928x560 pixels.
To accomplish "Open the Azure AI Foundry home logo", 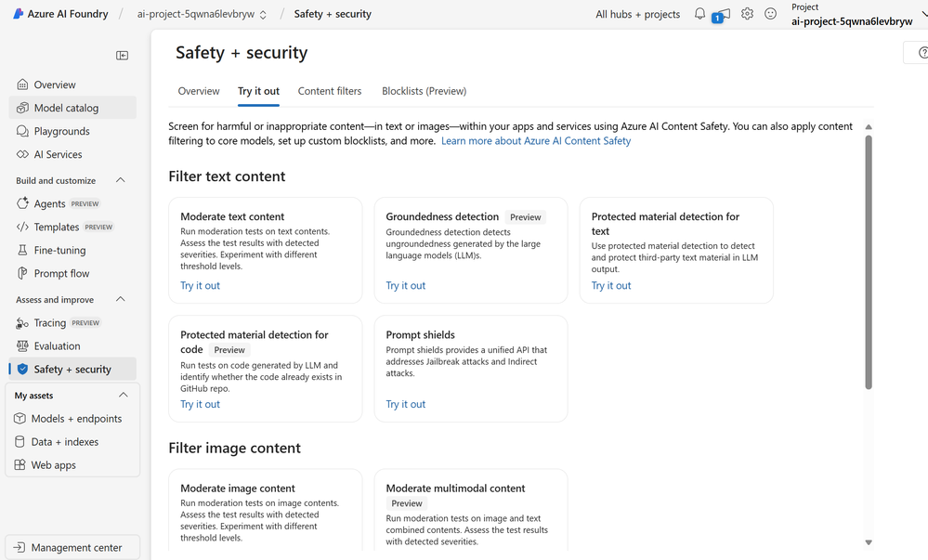I will point(60,14).
